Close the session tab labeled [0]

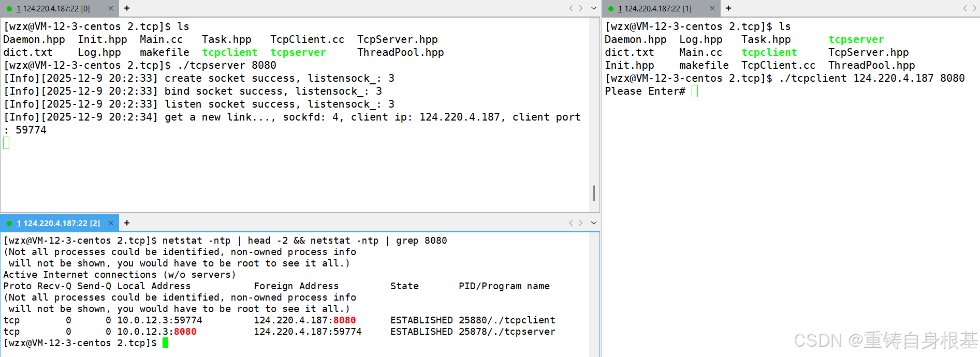110,8
